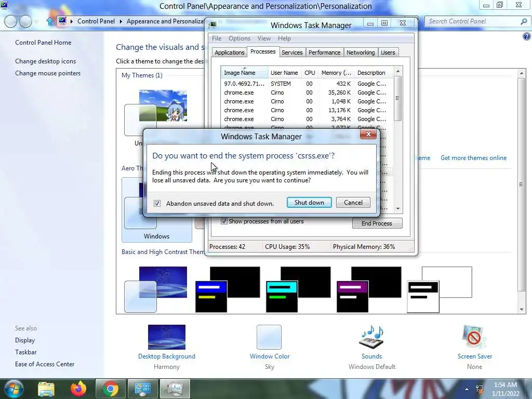Click the Control Panel address bar icon
Image resolution: width=532 pixels, height=399 pixels.
pos(62,21)
